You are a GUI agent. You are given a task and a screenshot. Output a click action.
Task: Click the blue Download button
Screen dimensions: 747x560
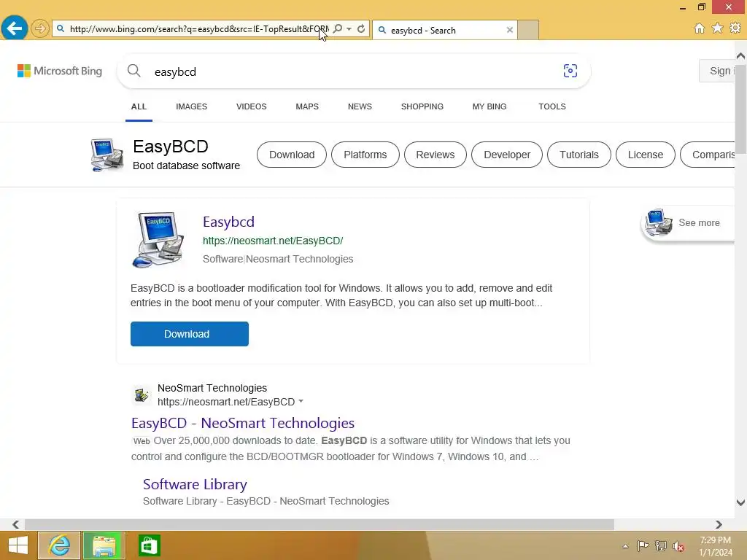pyautogui.click(x=190, y=334)
